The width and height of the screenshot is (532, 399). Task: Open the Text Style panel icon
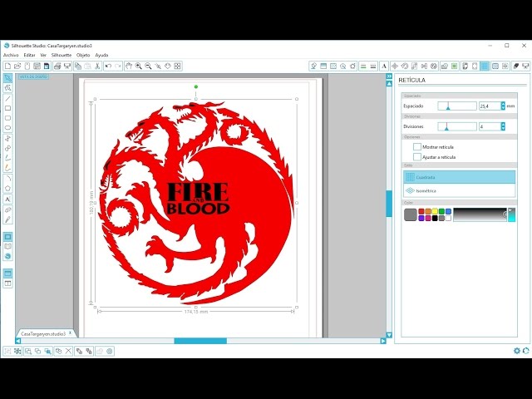click(x=384, y=66)
